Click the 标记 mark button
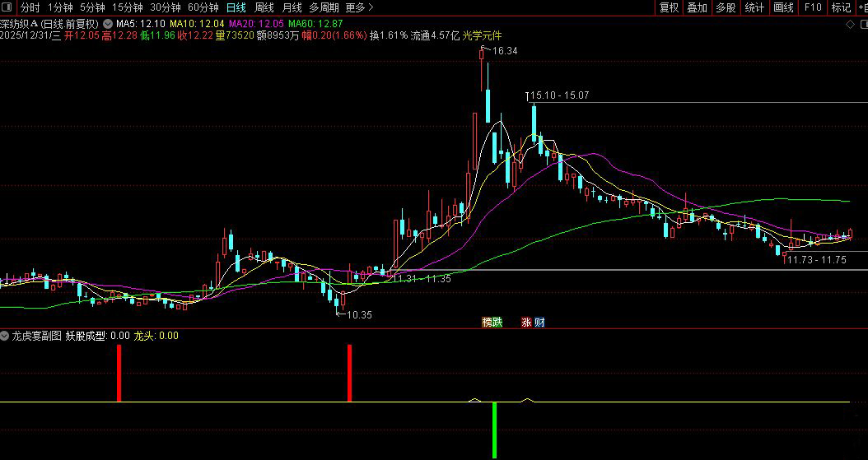 coord(841,7)
